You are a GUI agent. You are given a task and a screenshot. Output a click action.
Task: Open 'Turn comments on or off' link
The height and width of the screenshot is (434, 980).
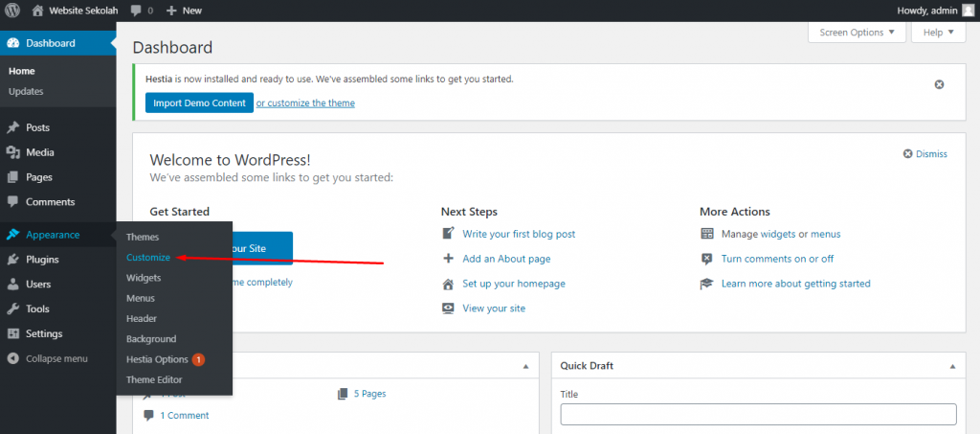[x=777, y=259]
